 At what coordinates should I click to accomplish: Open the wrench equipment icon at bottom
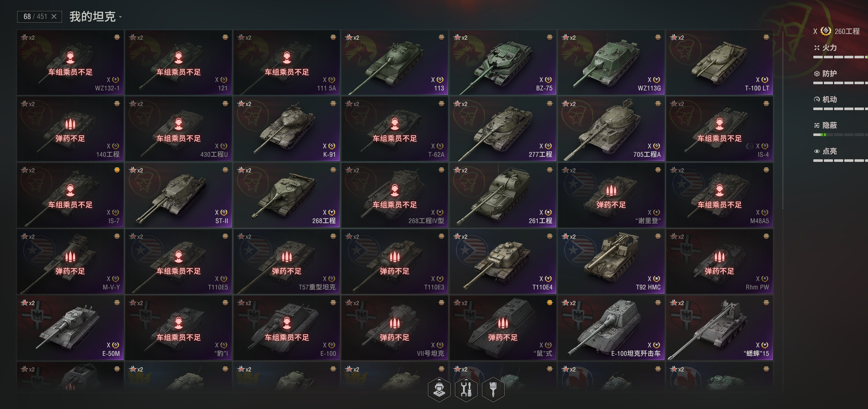point(466,389)
